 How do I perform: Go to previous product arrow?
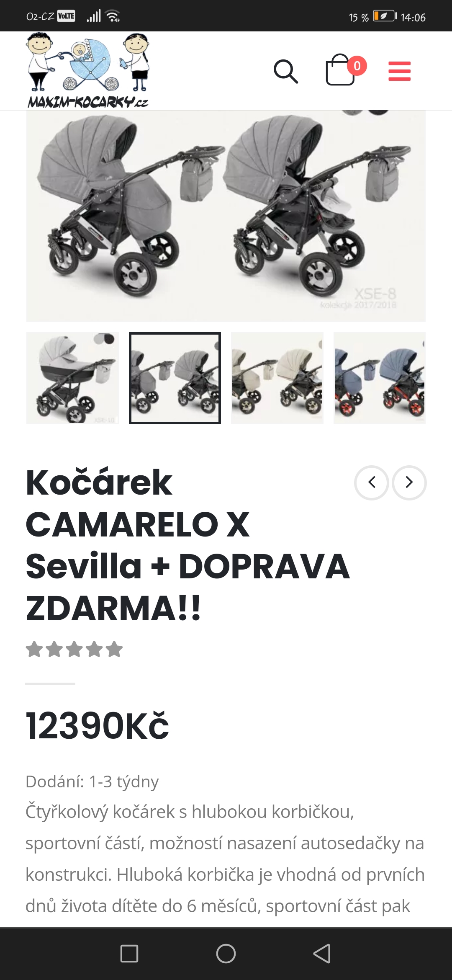pyautogui.click(x=372, y=482)
